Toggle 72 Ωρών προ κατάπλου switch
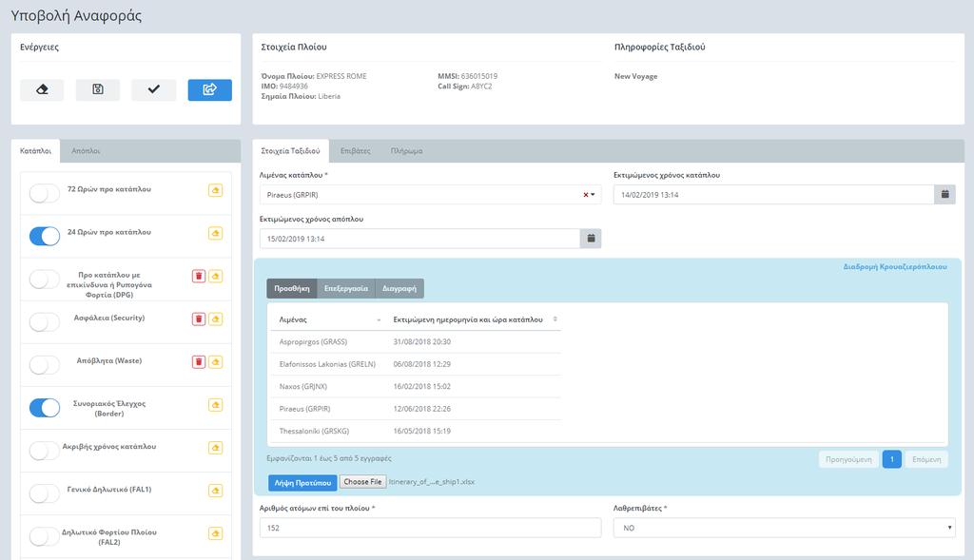The image size is (974, 560). click(45, 193)
